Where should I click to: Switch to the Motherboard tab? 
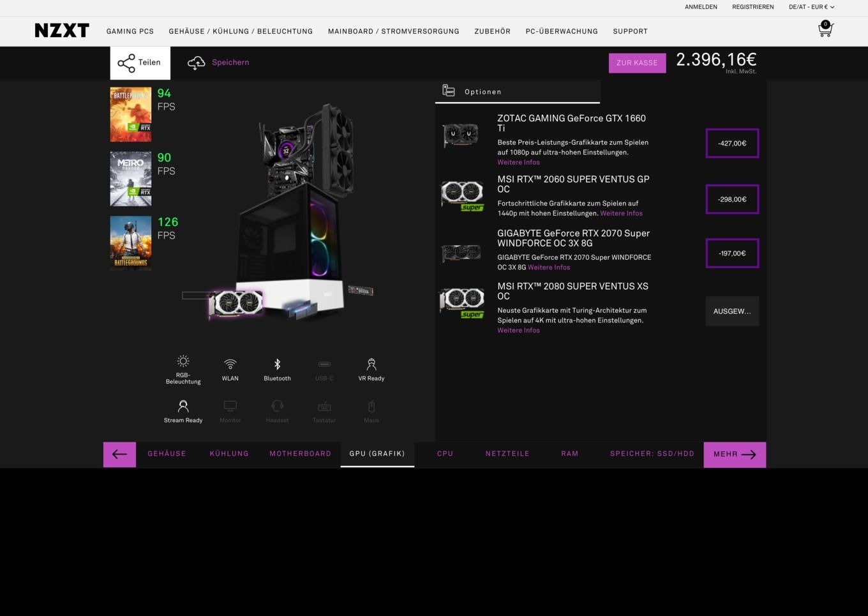point(301,454)
